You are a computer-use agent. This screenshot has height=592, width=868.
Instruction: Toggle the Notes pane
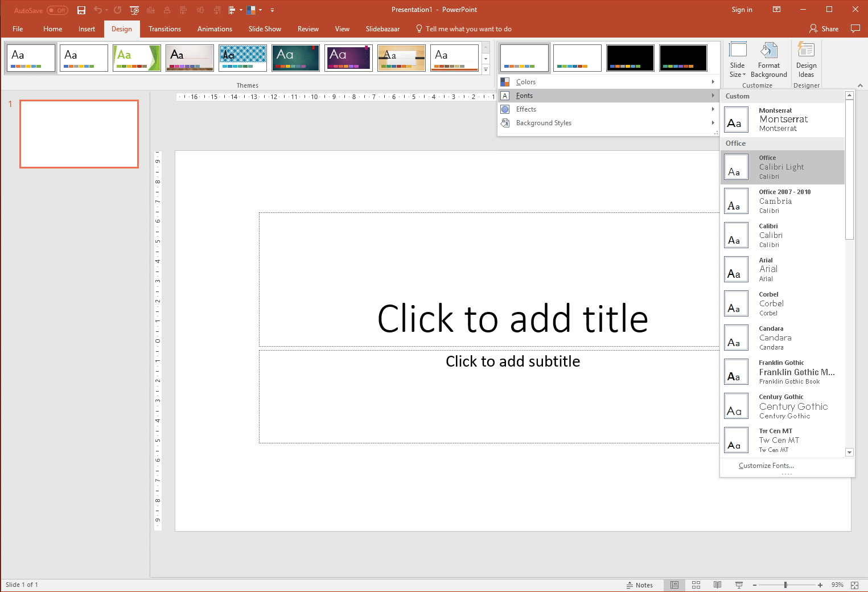pos(640,585)
